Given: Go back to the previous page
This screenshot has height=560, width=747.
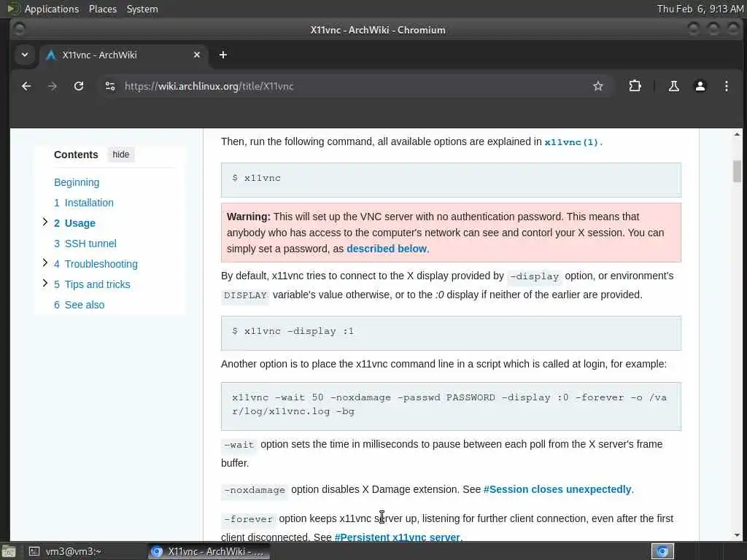Looking at the screenshot, I should (x=26, y=86).
